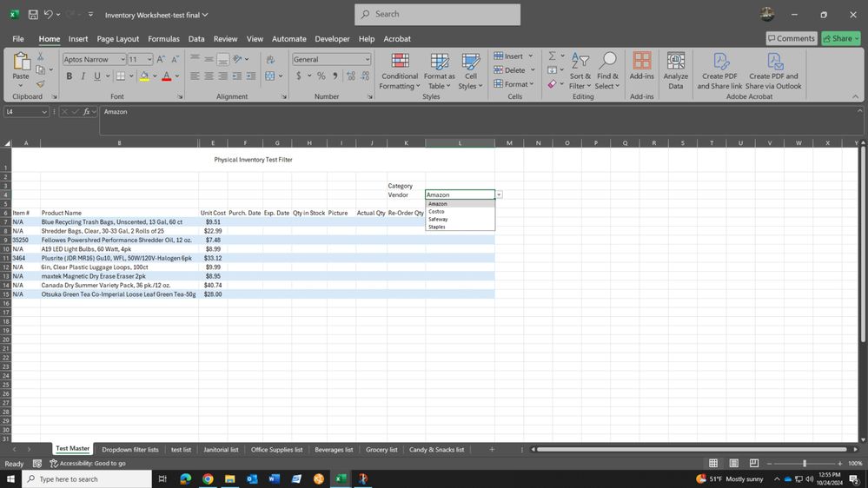
Task: Click the Percent Style icon
Action: pyautogui.click(x=321, y=76)
